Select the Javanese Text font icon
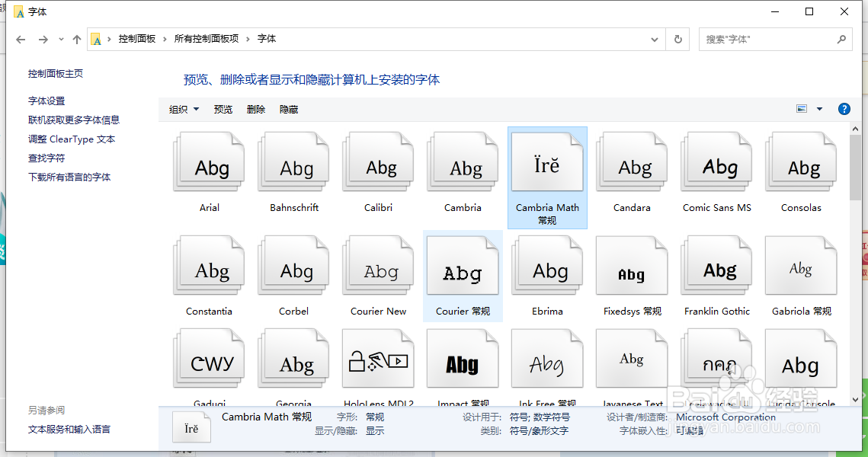This screenshot has height=457, width=868. tap(633, 359)
